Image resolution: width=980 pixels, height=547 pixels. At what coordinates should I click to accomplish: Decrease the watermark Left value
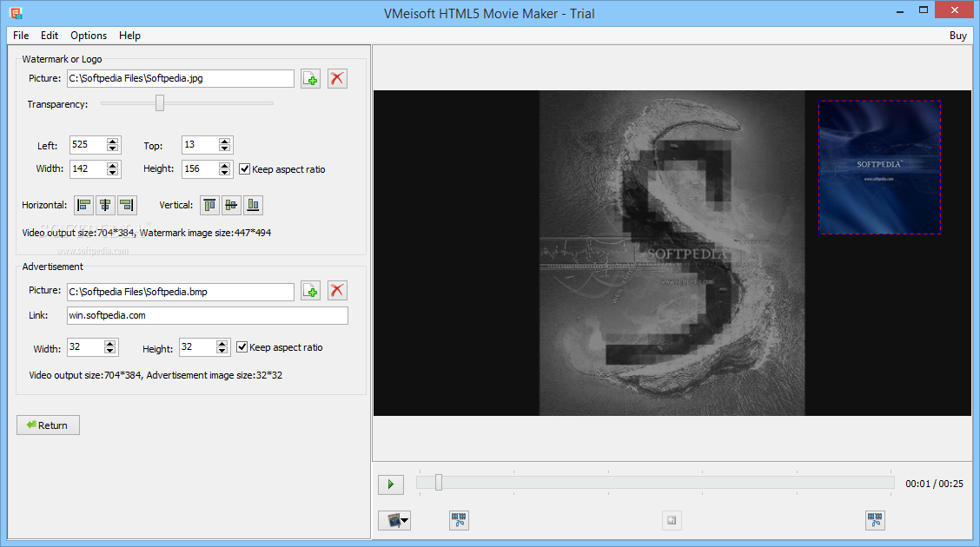(x=112, y=148)
